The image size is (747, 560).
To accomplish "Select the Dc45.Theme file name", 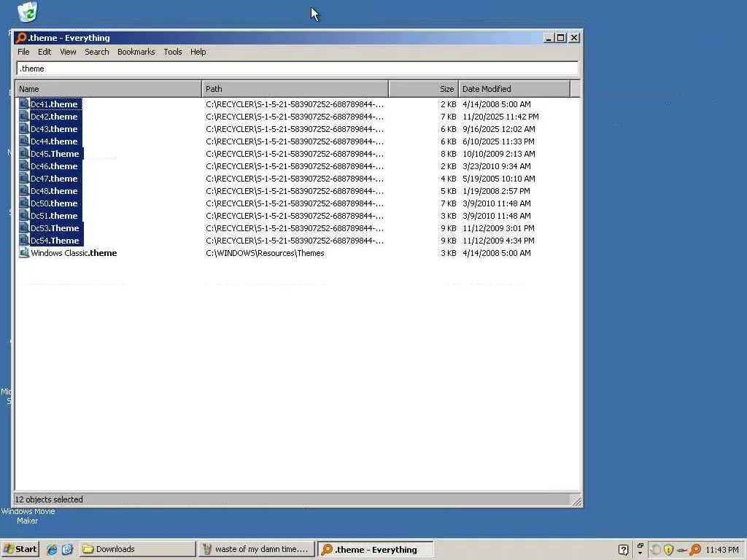I will [55, 154].
